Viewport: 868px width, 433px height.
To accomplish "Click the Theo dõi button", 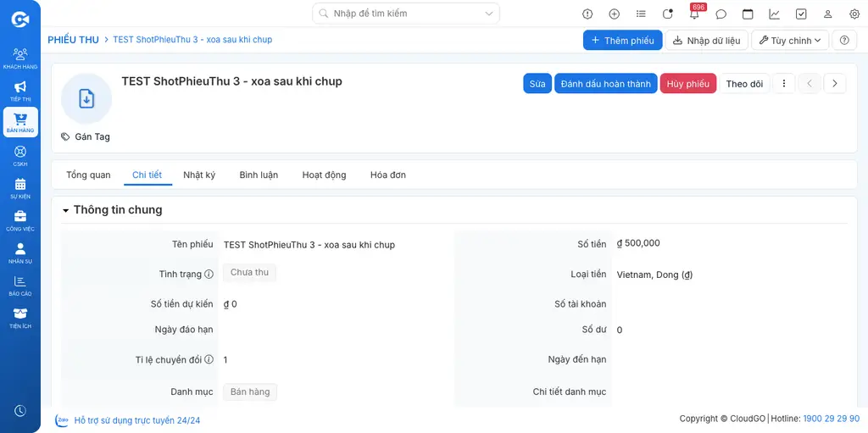I will click(x=744, y=84).
